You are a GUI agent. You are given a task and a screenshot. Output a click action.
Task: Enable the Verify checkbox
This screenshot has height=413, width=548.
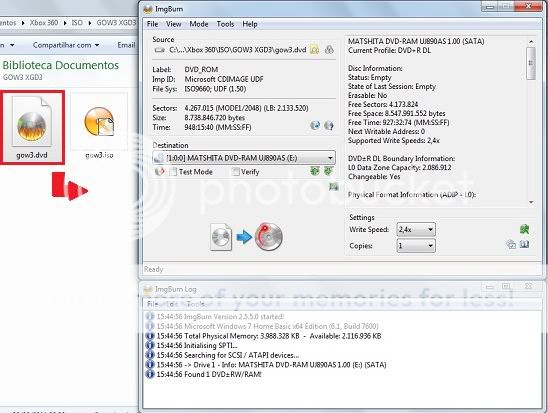coord(236,172)
